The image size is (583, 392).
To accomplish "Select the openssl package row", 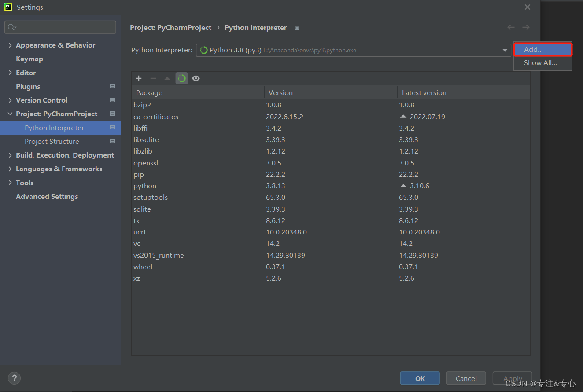I will (331, 163).
